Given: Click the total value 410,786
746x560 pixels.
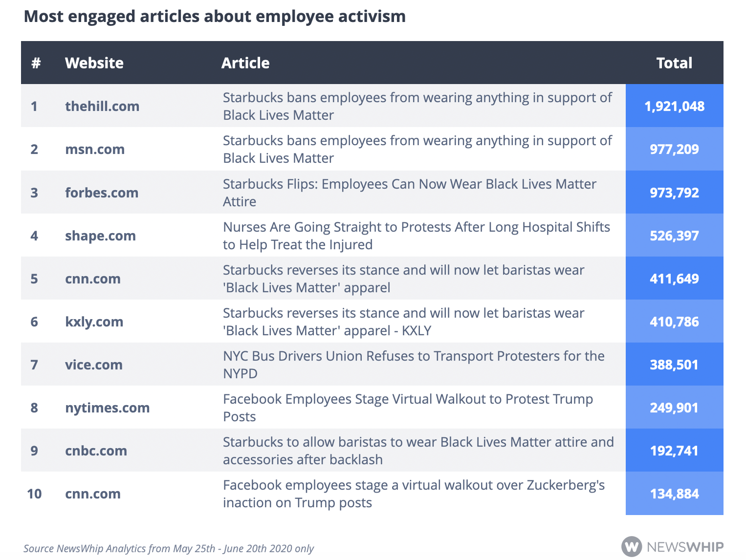Looking at the screenshot, I should 674,322.
